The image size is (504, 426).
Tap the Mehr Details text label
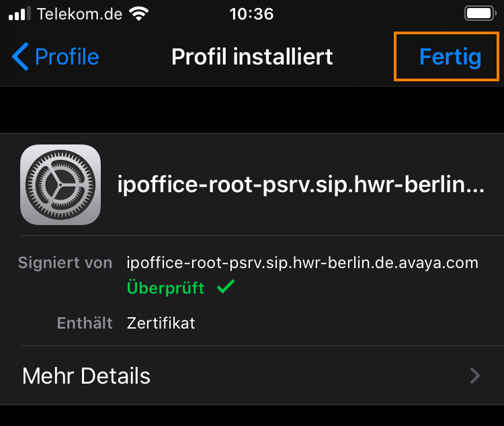click(x=86, y=376)
